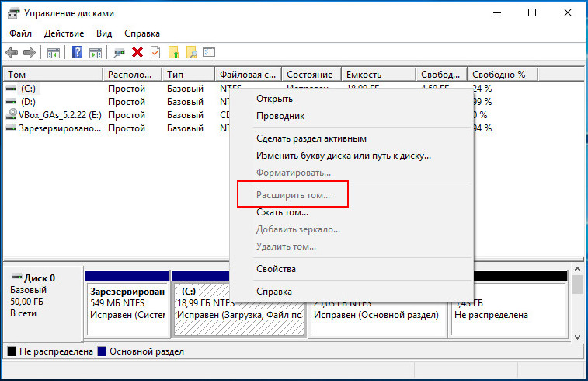The image size is (588, 381).
Task: Click Базовый type cell in (D:) row
Action: [x=185, y=102]
